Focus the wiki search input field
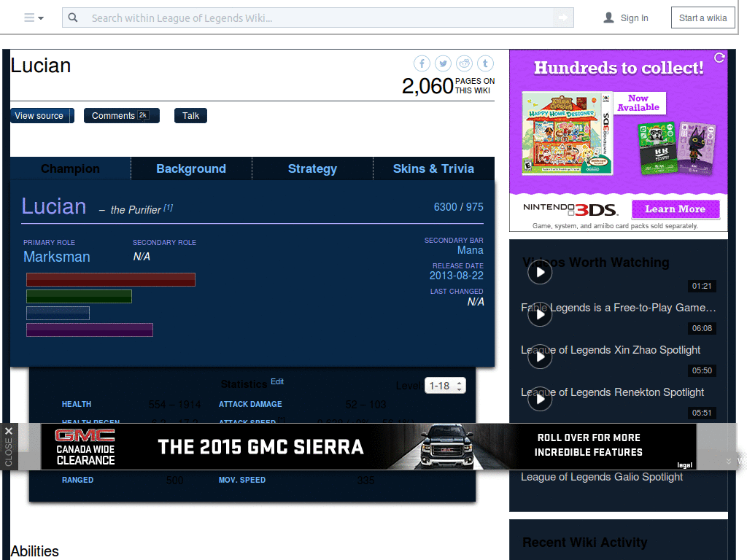This screenshot has height=560, width=747. [x=317, y=17]
